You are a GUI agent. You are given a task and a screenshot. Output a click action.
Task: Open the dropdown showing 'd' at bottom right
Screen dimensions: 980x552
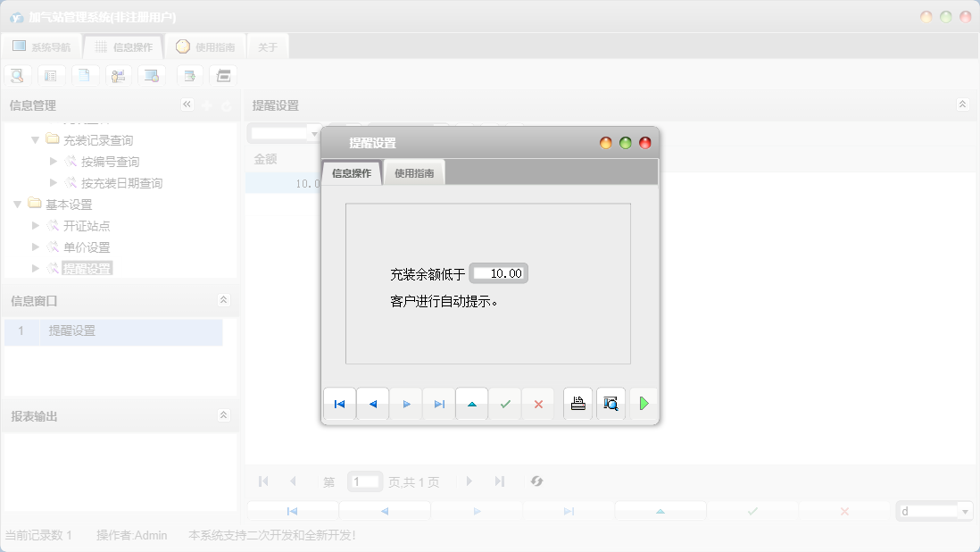pyautogui.click(x=964, y=512)
